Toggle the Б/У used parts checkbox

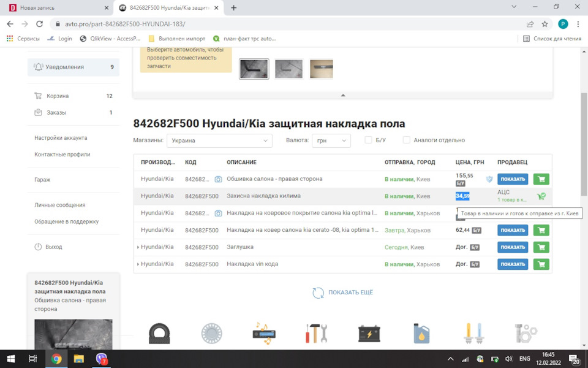coord(368,140)
